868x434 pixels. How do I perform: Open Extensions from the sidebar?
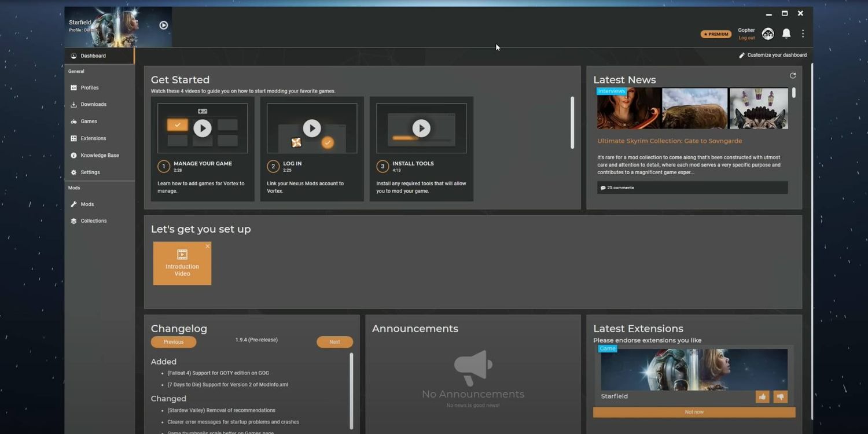pyautogui.click(x=93, y=138)
